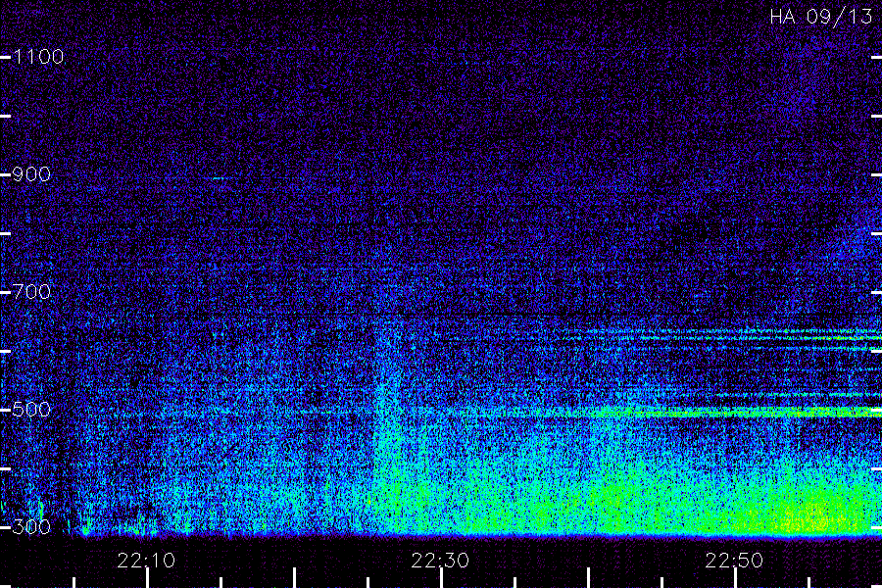This screenshot has width=882, height=588.
Task: Click the 1100 frequency axis label
Action: click(38, 57)
